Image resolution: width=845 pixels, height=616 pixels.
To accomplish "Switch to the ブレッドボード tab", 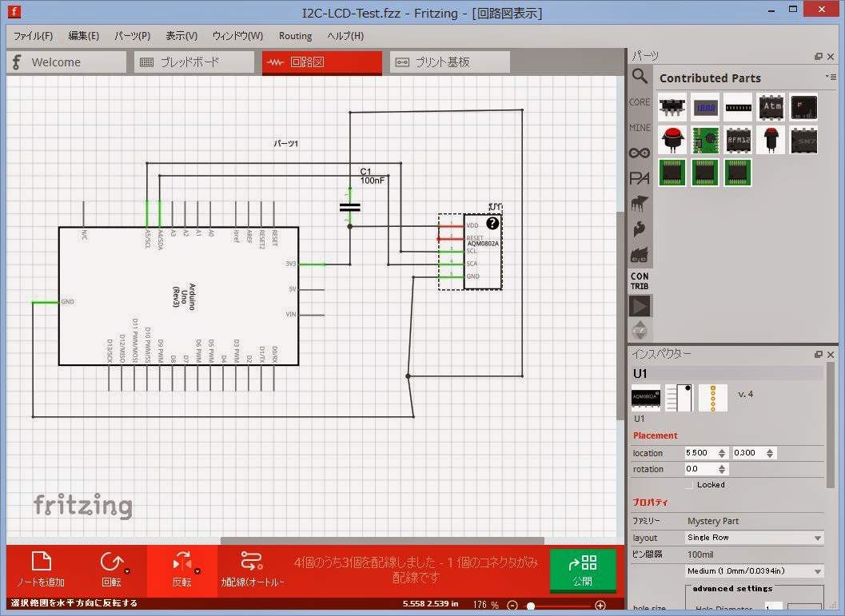I will coord(194,62).
